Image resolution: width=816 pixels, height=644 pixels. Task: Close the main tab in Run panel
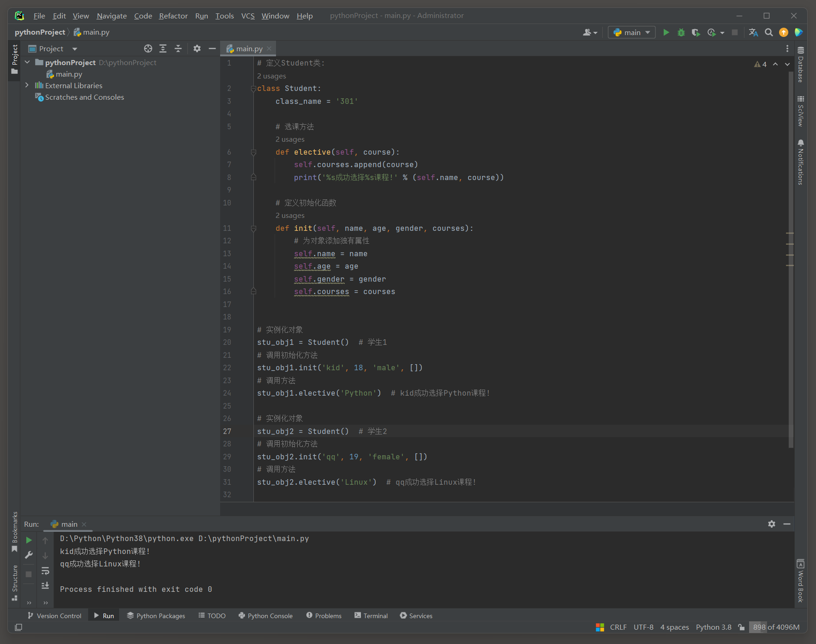[x=84, y=524]
